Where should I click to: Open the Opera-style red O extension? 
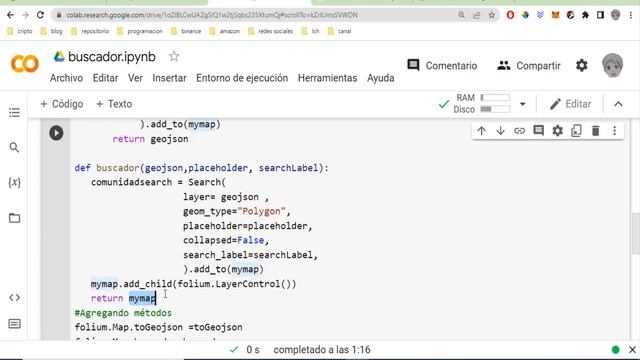(x=510, y=15)
